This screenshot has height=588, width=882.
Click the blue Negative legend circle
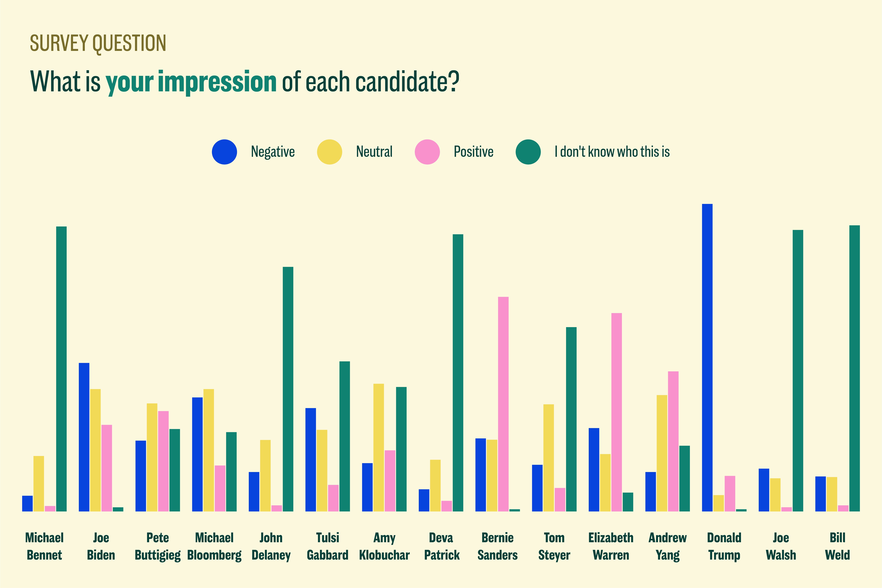[224, 152]
